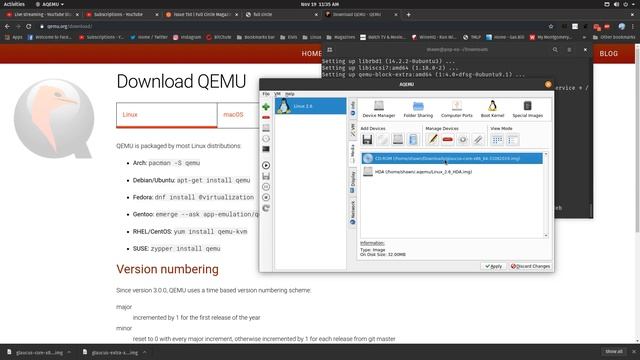Open the Linux bookmarks folder
The image size is (640, 360).
pyautogui.click(x=312, y=37)
